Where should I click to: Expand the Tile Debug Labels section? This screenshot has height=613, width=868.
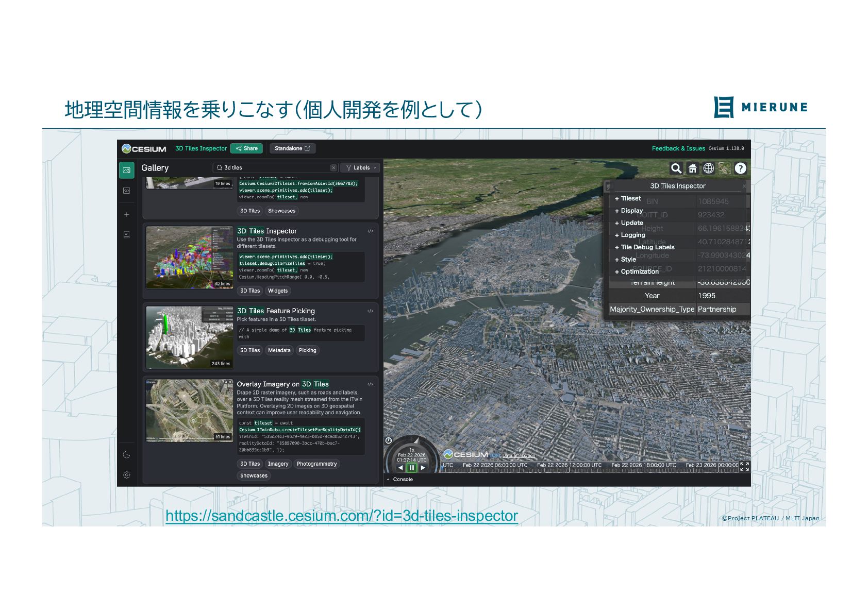644,247
